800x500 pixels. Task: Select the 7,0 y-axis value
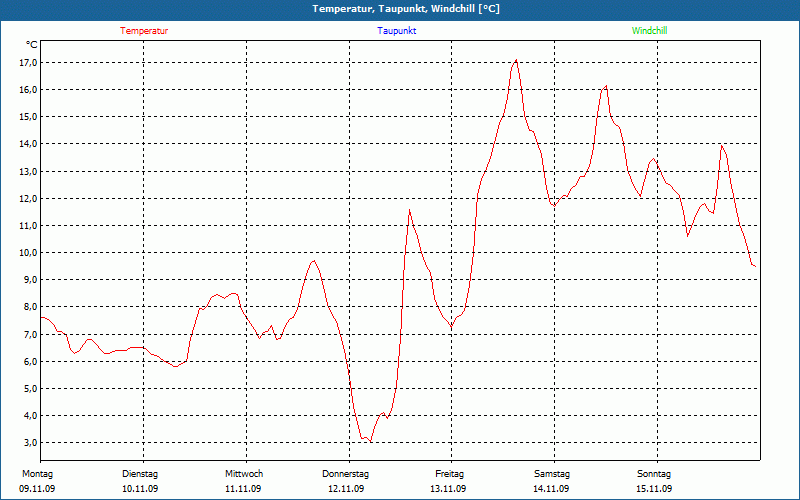tap(30, 334)
